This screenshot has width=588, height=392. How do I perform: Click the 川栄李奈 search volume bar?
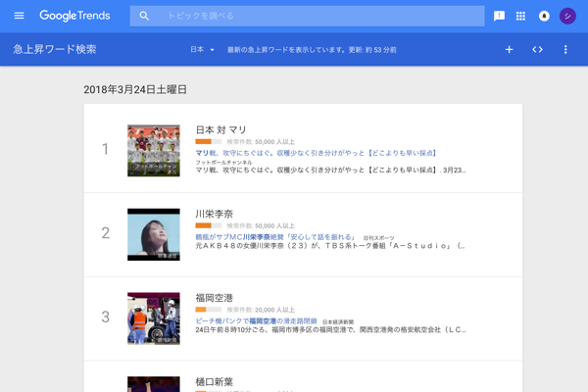point(208,225)
